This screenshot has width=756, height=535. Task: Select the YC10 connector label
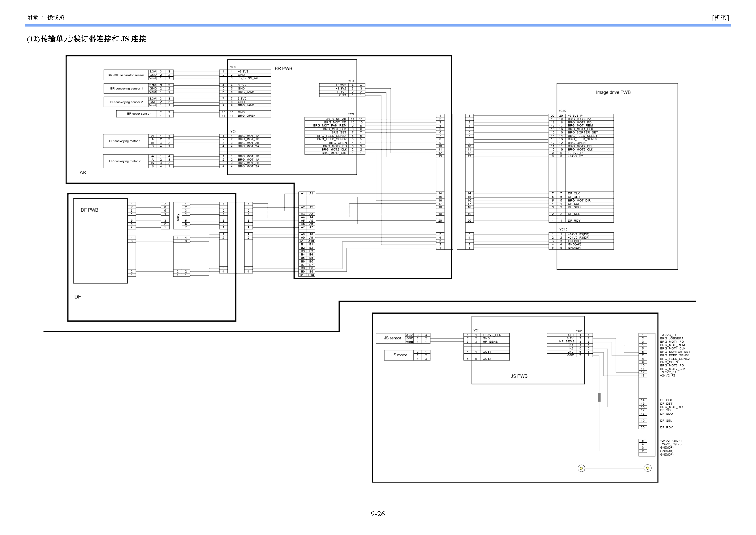click(562, 111)
